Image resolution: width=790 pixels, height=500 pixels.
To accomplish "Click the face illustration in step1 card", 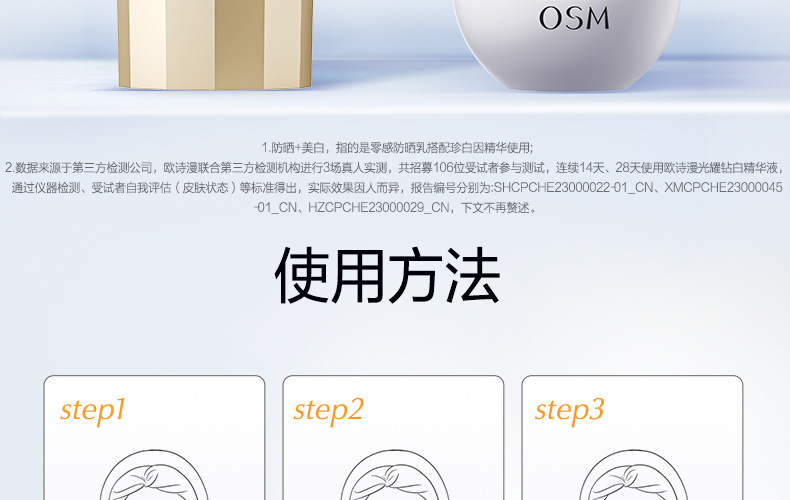I will pos(154,475).
